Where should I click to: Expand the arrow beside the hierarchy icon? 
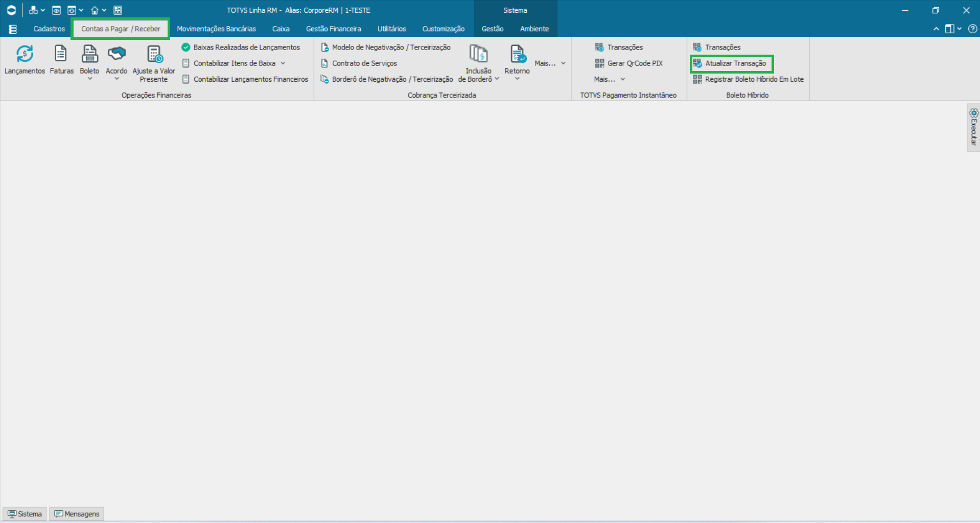[42, 10]
